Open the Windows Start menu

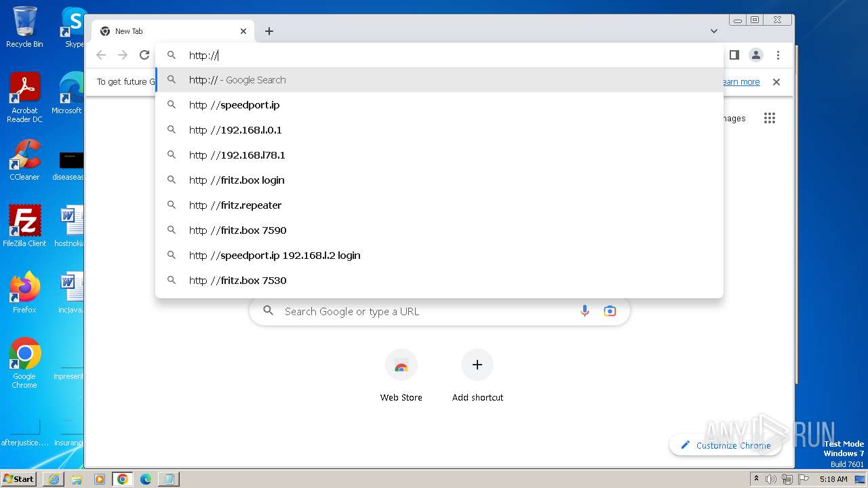[18, 479]
